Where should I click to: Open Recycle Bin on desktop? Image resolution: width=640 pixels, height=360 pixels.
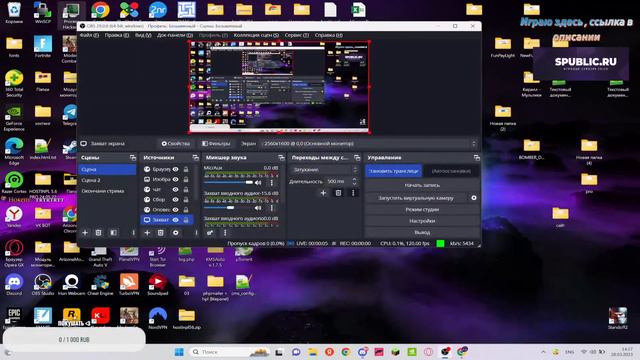[x=14, y=12]
